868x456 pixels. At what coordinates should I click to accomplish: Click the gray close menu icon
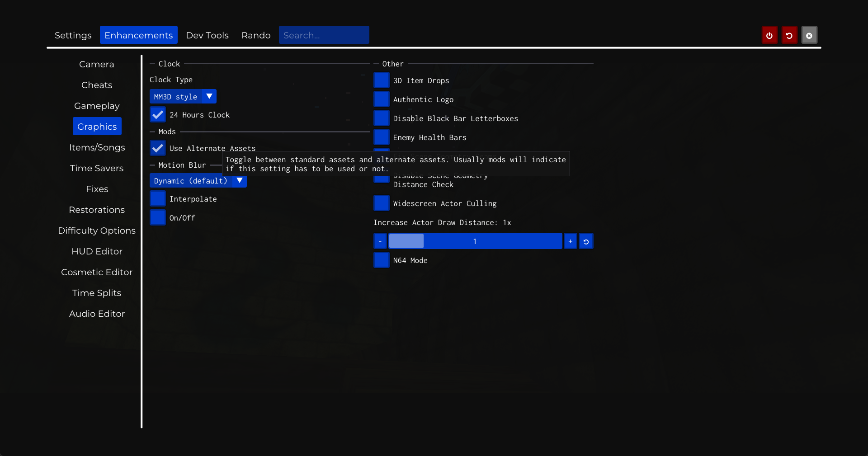click(809, 35)
